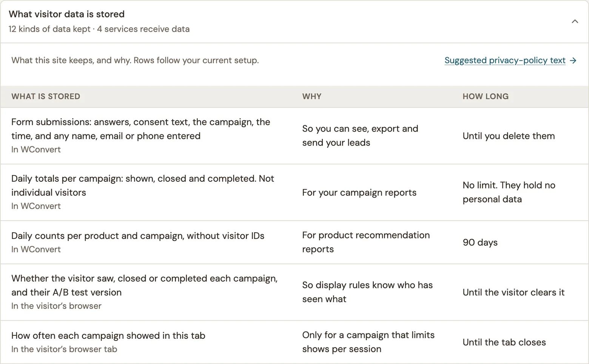Click the WHAT IS STORED column header

46,96
